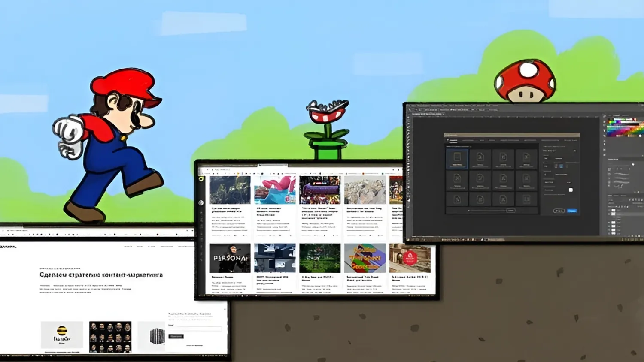
Task: Select the highlighted first preset tile in Photoshop
Action: [x=457, y=158]
